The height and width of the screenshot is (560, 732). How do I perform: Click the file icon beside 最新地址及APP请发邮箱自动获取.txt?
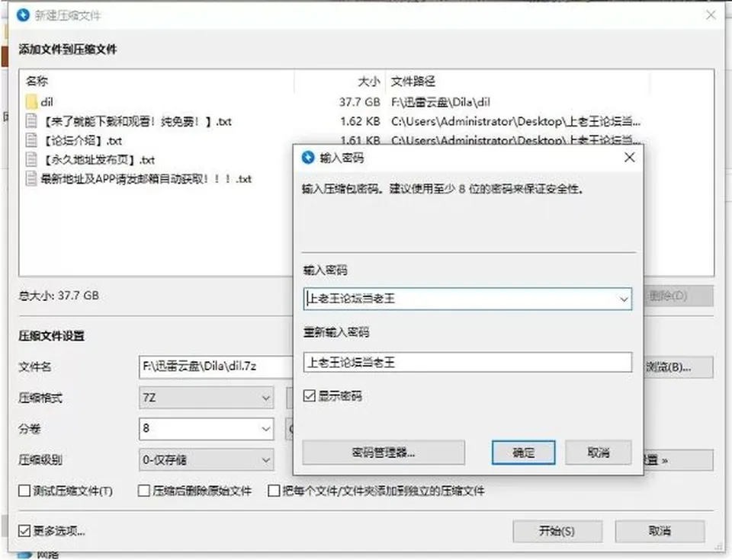point(31,179)
